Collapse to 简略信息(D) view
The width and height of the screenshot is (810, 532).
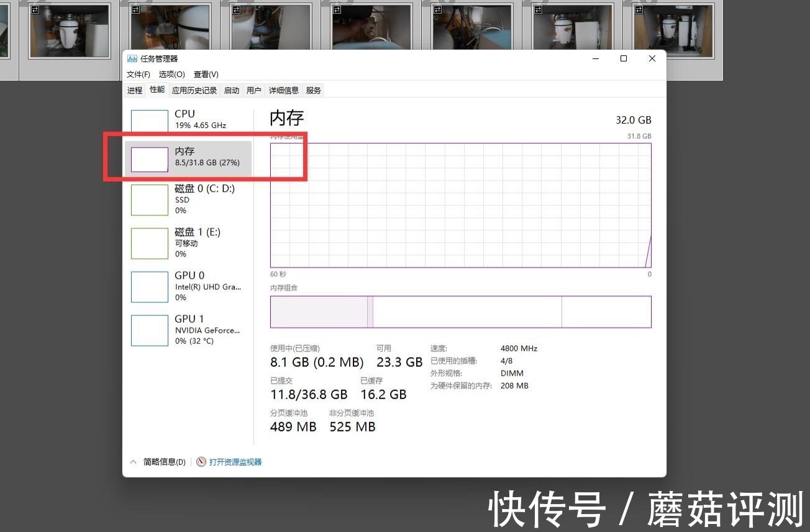point(165,462)
